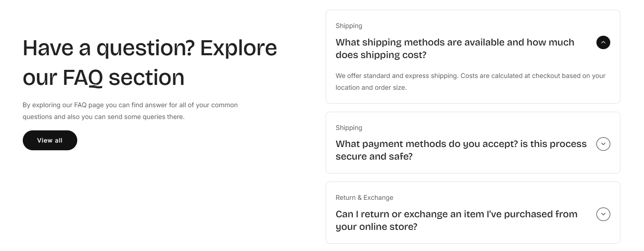Click Shipping label above payment methods question
The width and height of the screenshot is (644, 251).
[348, 128]
